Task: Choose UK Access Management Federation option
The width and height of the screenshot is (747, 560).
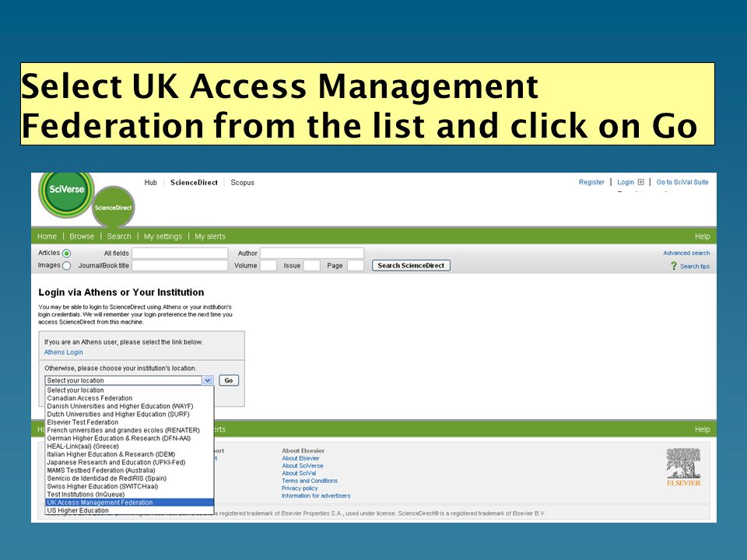Action: click(130, 502)
